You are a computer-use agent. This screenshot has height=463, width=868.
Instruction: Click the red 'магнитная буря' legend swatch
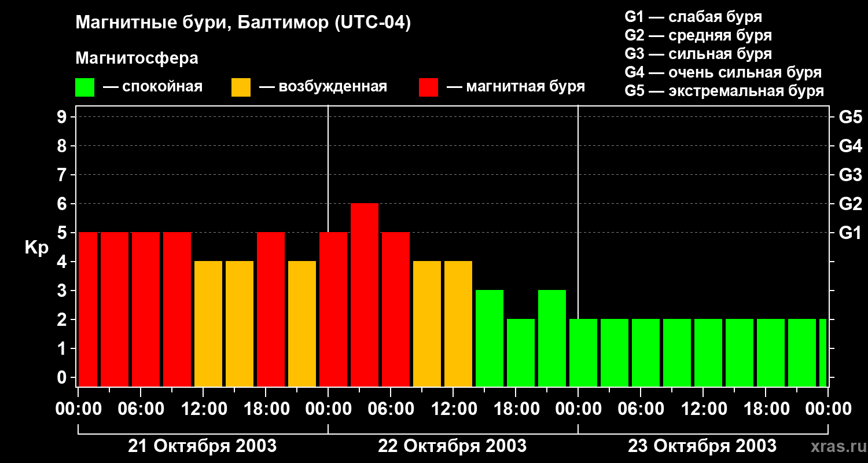[x=428, y=87]
